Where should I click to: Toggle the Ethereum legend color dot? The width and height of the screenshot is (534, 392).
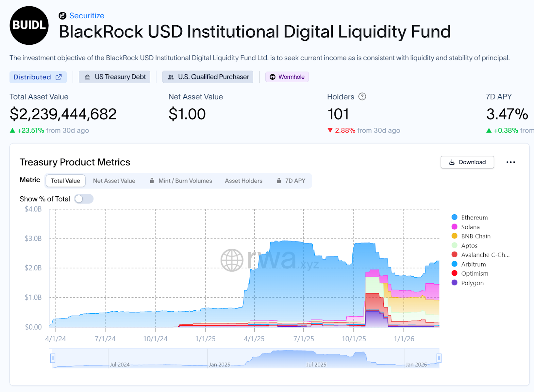coord(454,217)
